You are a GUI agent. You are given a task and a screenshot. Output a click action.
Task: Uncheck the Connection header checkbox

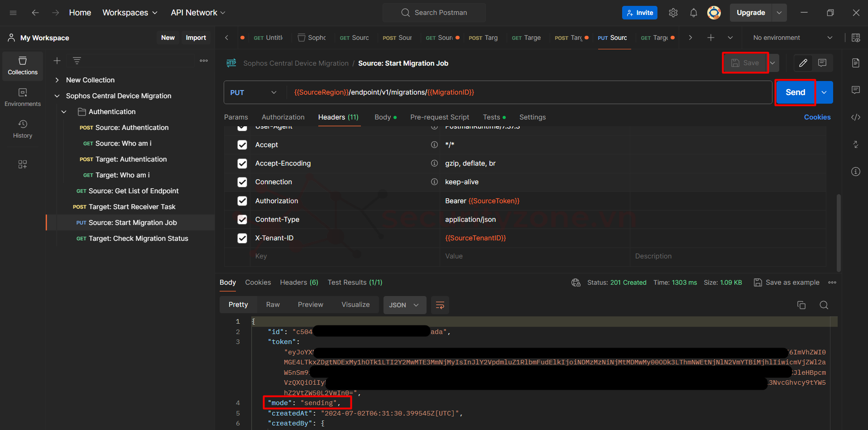(x=242, y=182)
